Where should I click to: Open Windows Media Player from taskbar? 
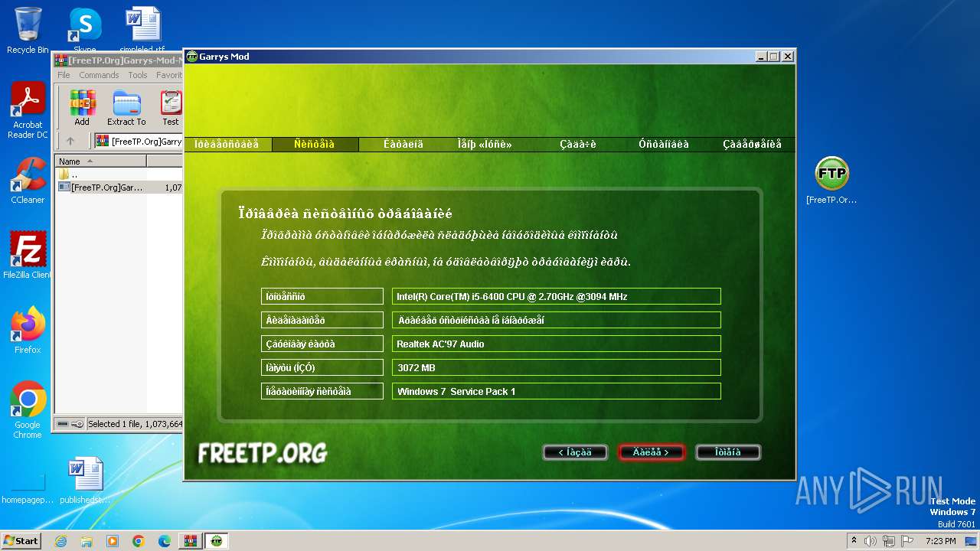(x=113, y=541)
